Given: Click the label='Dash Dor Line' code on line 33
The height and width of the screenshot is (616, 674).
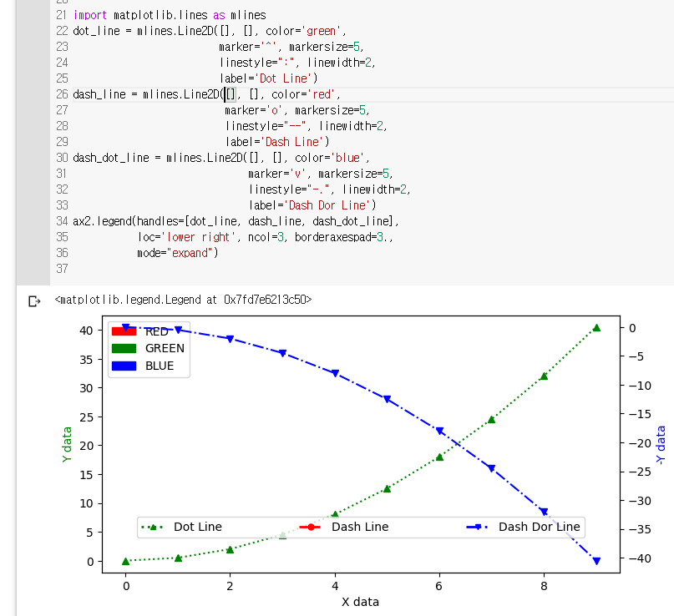Looking at the screenshot, I should pyautogui.click(x=312, y=205).
